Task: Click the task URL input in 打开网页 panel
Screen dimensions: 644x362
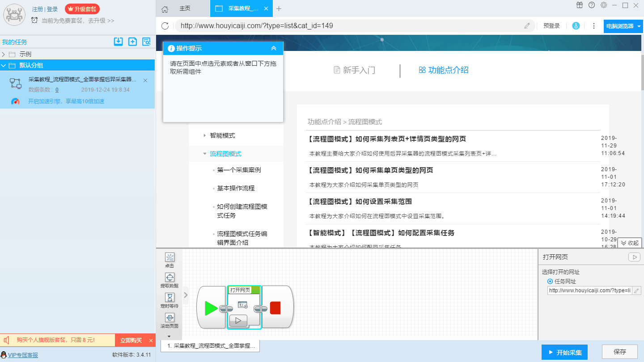Action: 590,290
